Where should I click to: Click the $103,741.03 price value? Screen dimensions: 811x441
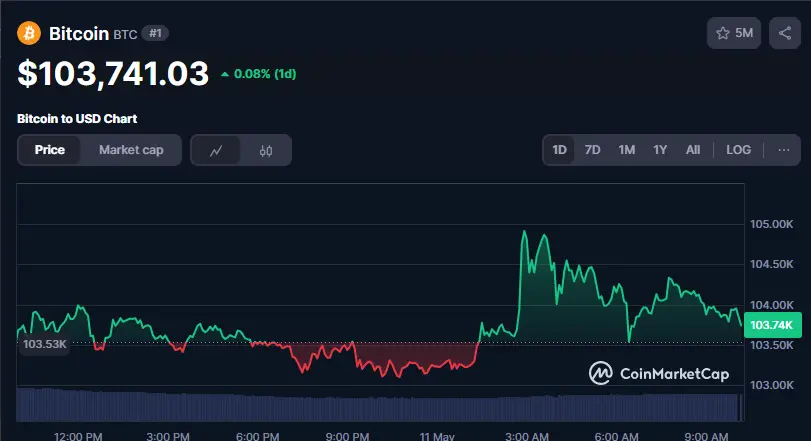113,73
